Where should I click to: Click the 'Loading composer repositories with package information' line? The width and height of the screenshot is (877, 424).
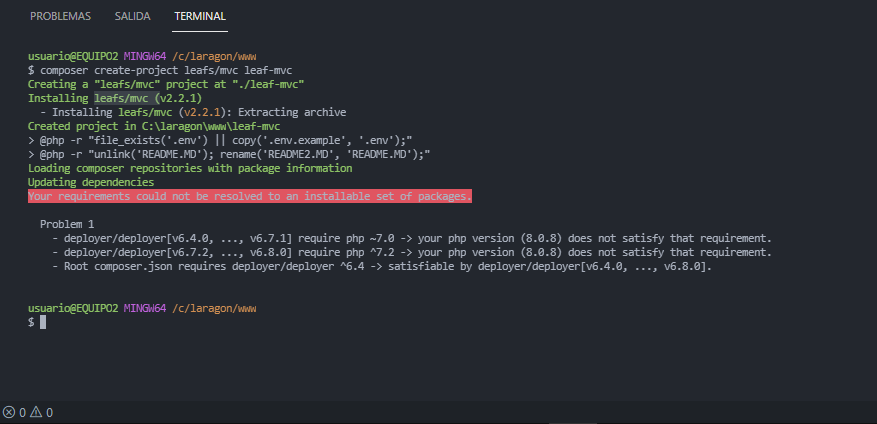pyautogui.click(x=190, y=168)
